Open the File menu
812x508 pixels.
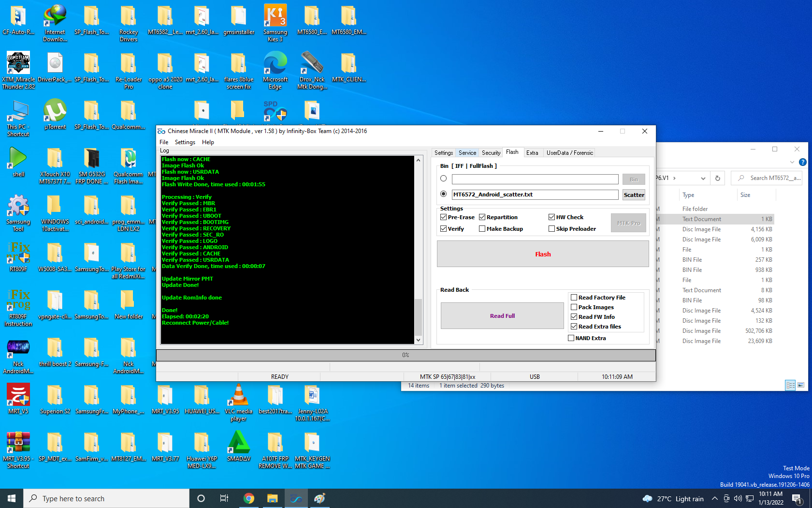(164, 142)
